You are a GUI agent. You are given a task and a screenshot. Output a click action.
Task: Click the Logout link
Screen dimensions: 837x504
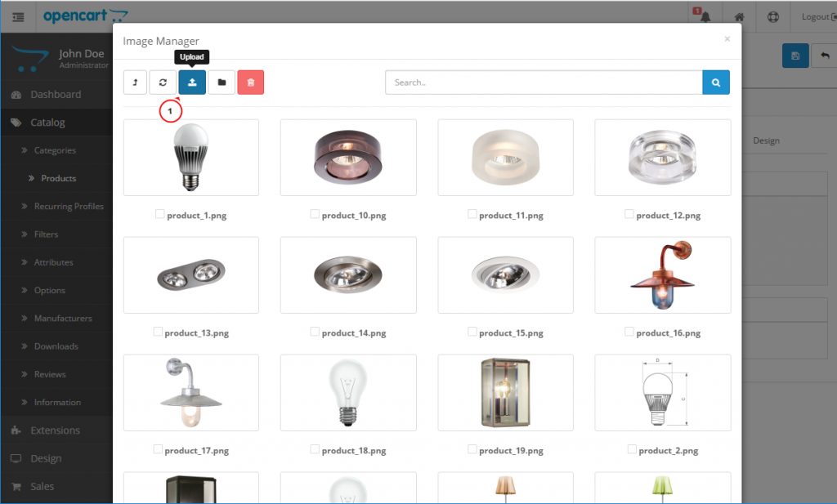818,17
